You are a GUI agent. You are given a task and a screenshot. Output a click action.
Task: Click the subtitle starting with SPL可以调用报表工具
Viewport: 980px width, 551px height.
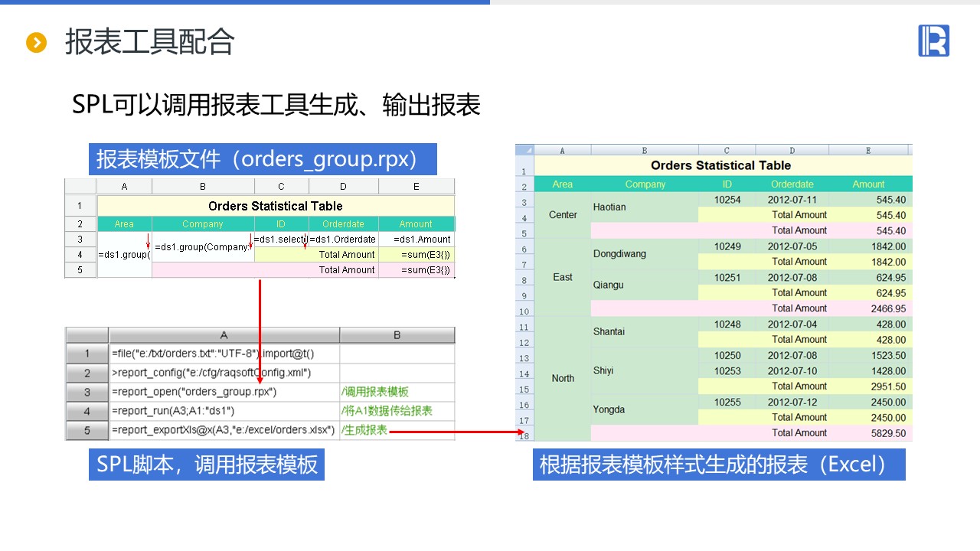(276, 105)
